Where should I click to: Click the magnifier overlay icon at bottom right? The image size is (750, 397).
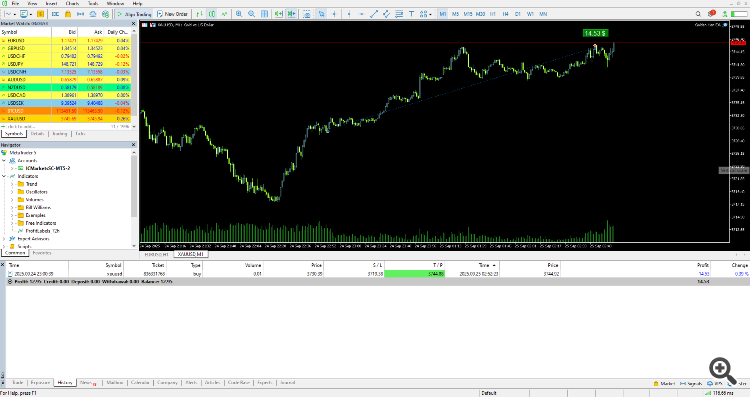(722, 371)
